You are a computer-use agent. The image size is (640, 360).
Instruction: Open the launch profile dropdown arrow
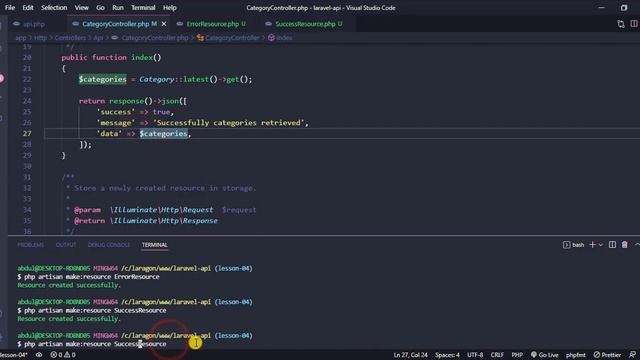pyautogui.click(x=601, y=245)
